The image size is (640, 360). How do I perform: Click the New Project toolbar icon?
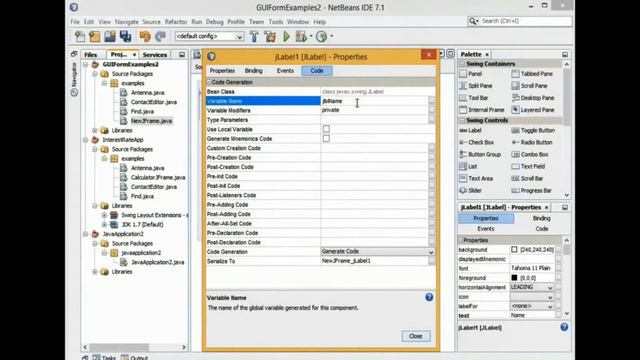95,36
